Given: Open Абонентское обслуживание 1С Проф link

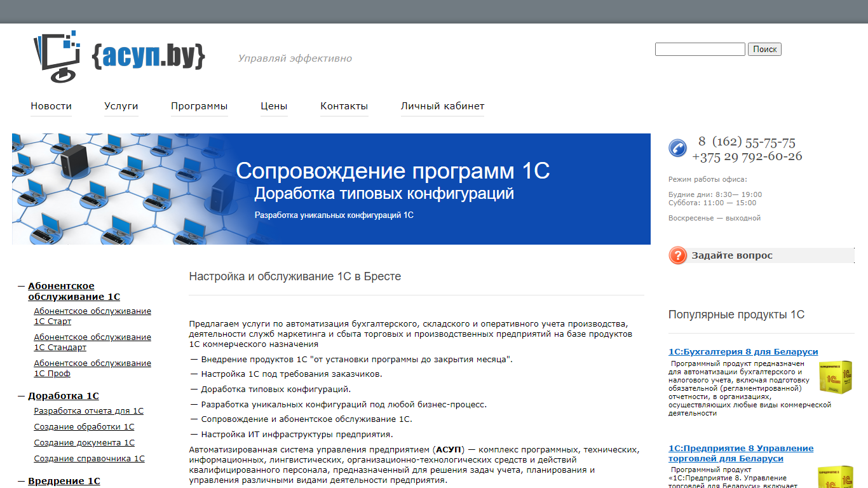Looking at the screenshot, I should pyautogui.click(x=93, y=368).
